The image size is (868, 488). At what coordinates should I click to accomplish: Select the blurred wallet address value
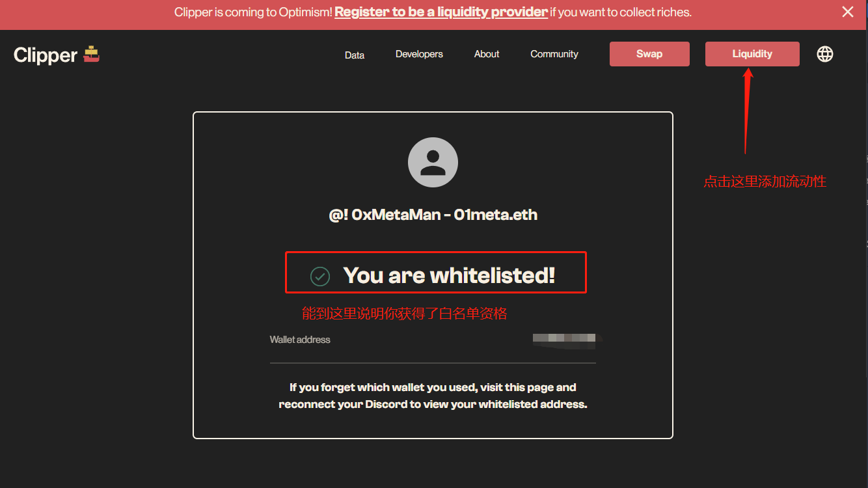(565, 338)
